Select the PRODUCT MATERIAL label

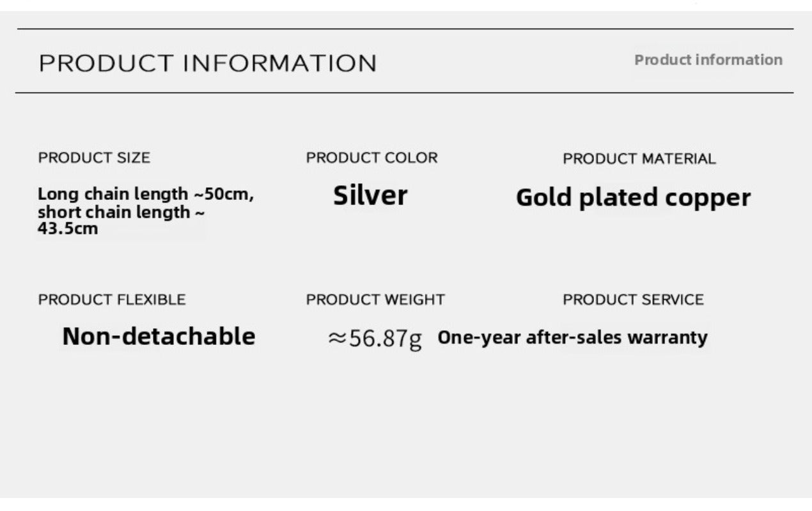pos(639,159)
